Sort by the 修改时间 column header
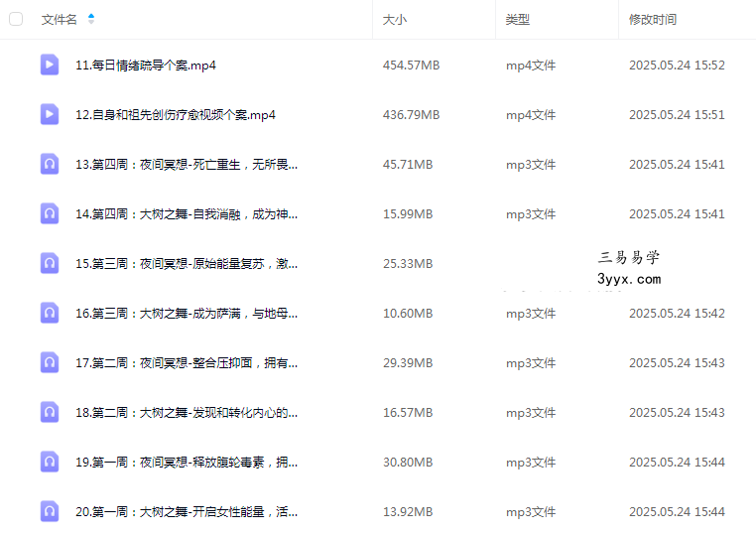 653,19
